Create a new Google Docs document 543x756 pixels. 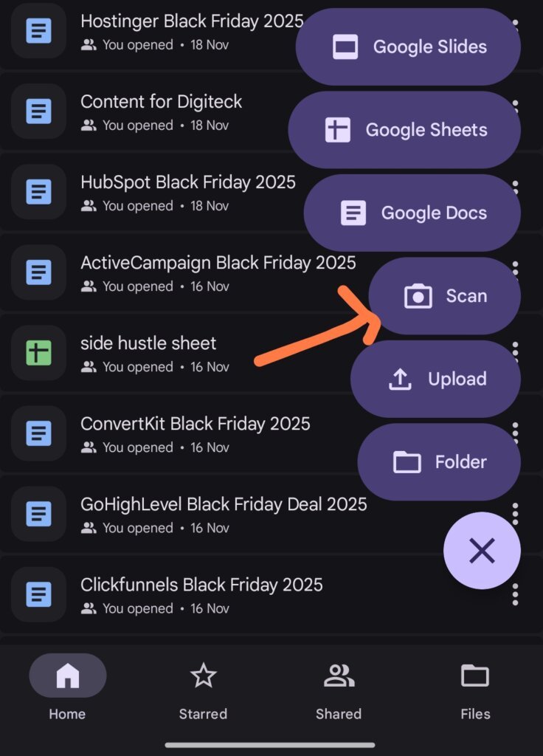412,213
